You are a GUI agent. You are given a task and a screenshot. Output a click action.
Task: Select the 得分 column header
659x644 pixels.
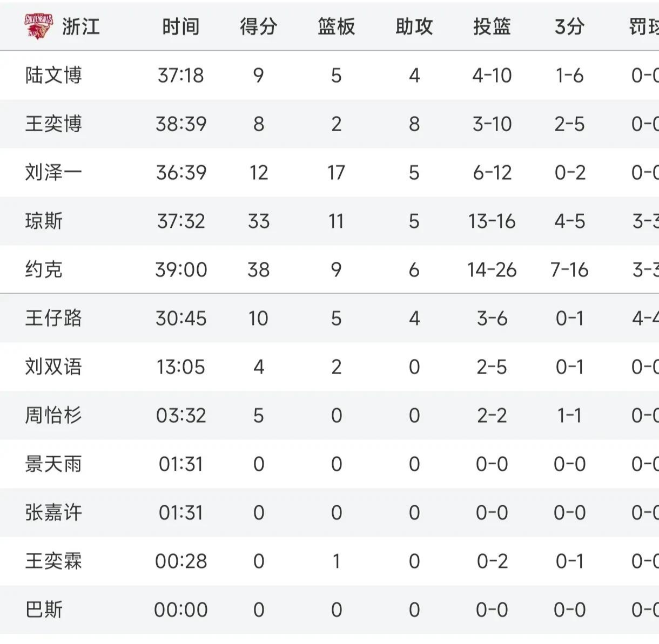[258, 26]
